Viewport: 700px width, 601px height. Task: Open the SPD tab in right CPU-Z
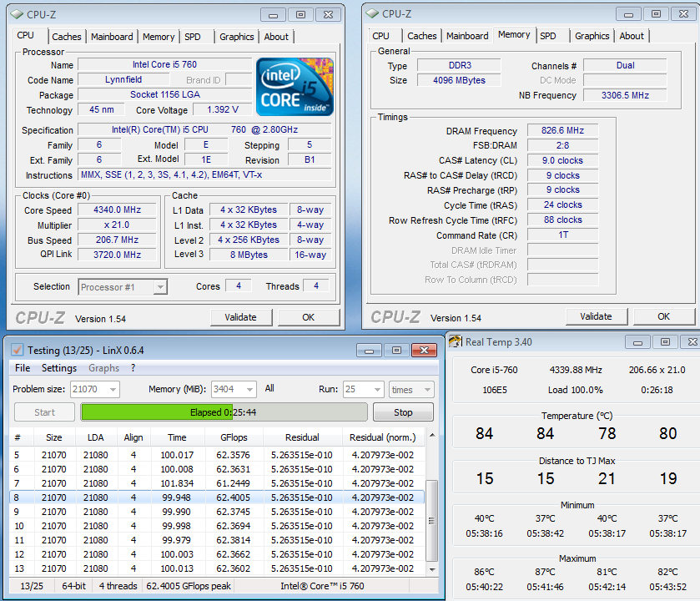point(548,36)
